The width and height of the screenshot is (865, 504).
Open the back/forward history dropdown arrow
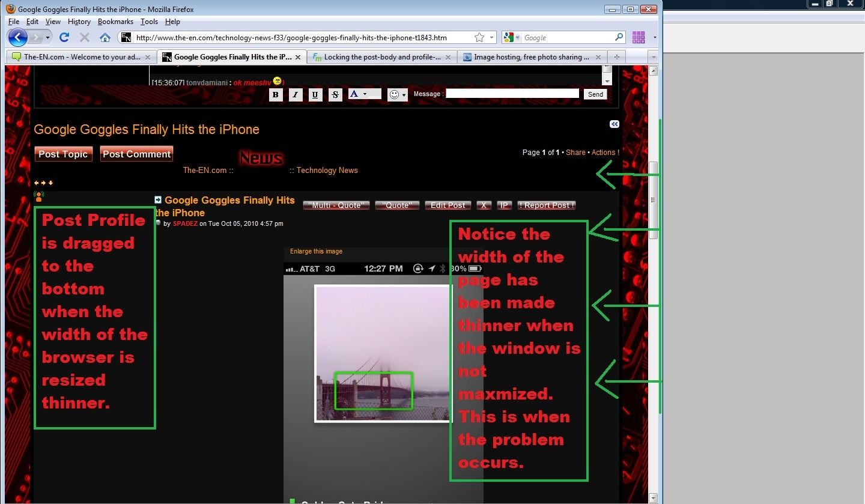pyautogui.click(x=48, y=37)
